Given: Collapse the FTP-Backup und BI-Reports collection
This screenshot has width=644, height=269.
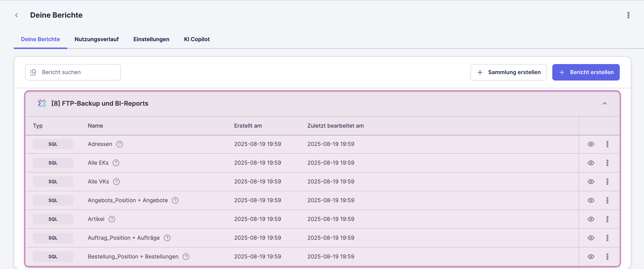Looking at the screenshot, I should pos(604,103).
